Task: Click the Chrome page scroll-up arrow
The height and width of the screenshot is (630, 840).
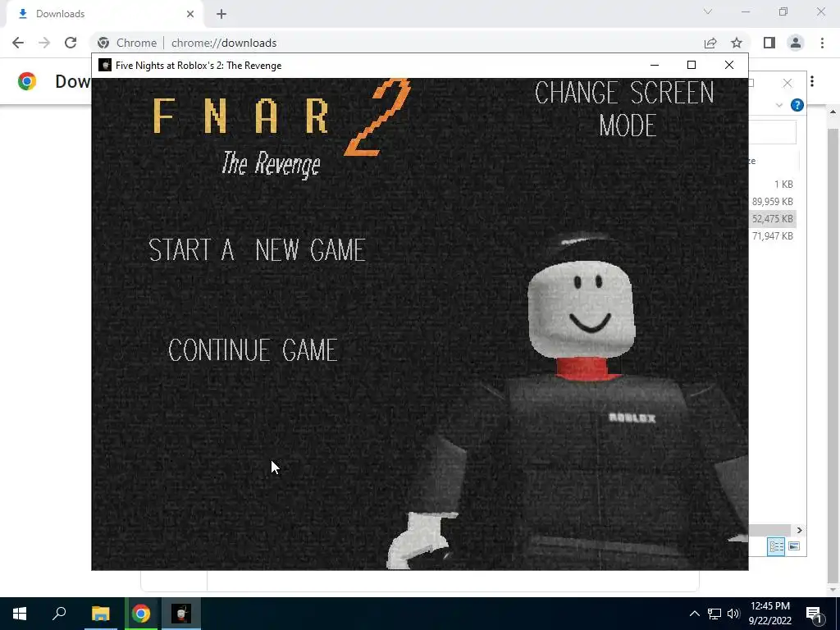Action: pos(833,112)
